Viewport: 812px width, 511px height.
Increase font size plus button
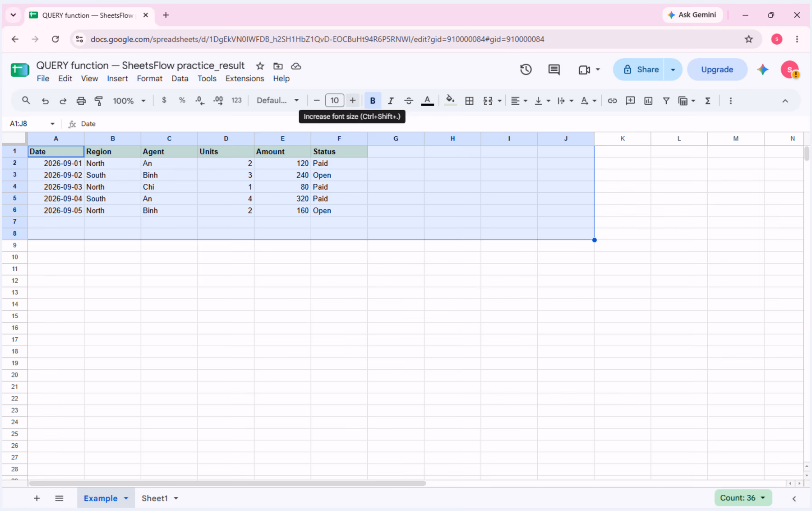[x=353, y=100]
